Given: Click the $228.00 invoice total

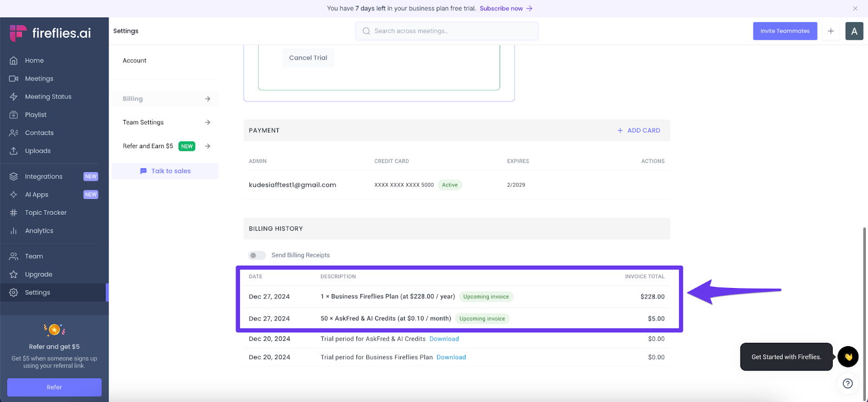Looking at the screenshot, I should click(x=653, y=297).
